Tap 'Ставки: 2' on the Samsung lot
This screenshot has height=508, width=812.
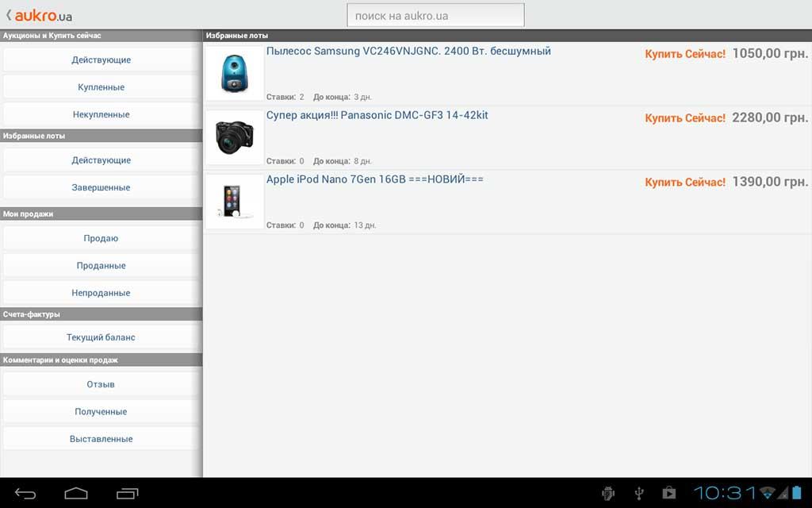pyautogui.click(x=285, y=97)
